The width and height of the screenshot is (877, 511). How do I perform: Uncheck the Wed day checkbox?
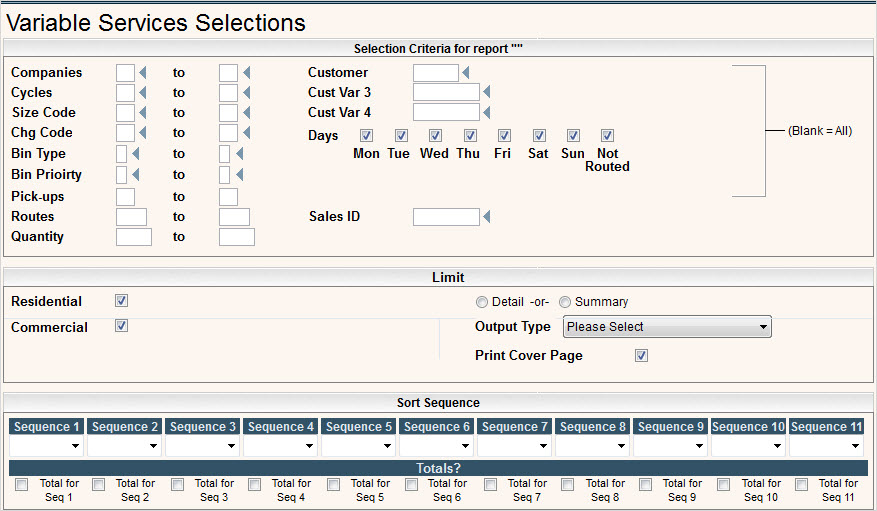tap(435, 135)
